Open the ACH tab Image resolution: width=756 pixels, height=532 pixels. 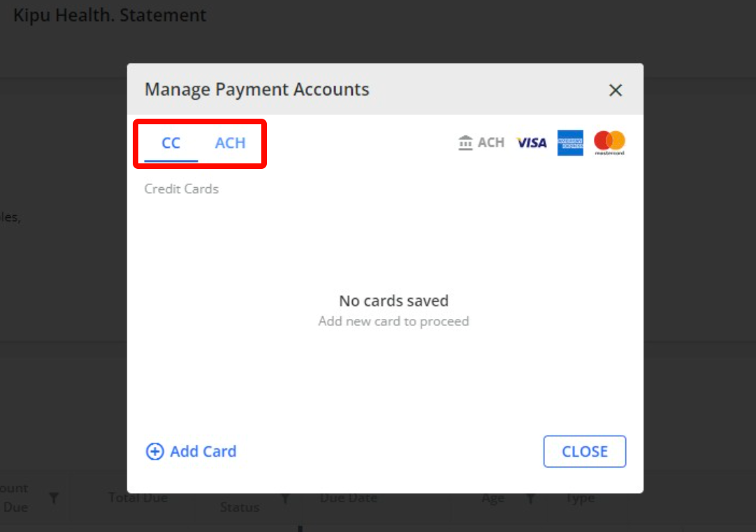tap(230, 142)
